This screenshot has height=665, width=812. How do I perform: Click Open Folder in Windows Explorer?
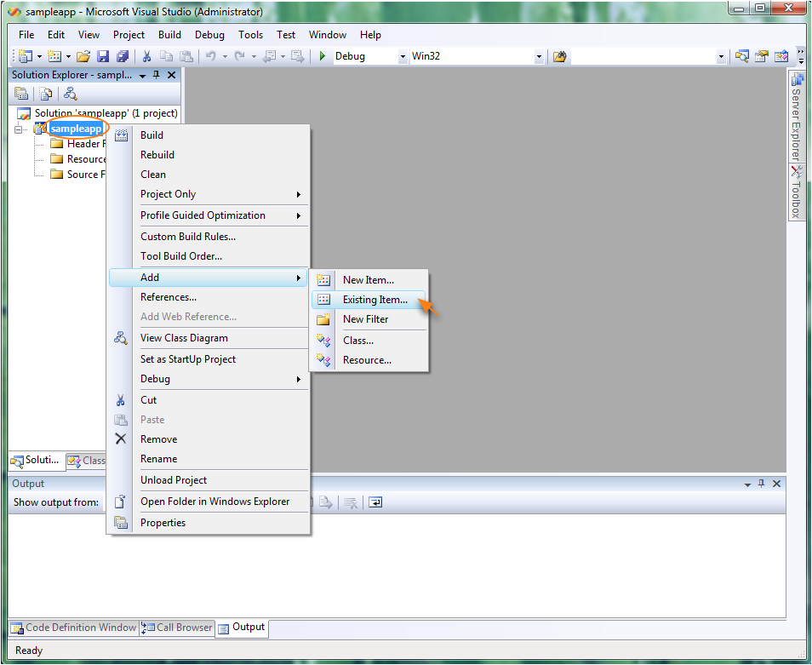[209, 502]
